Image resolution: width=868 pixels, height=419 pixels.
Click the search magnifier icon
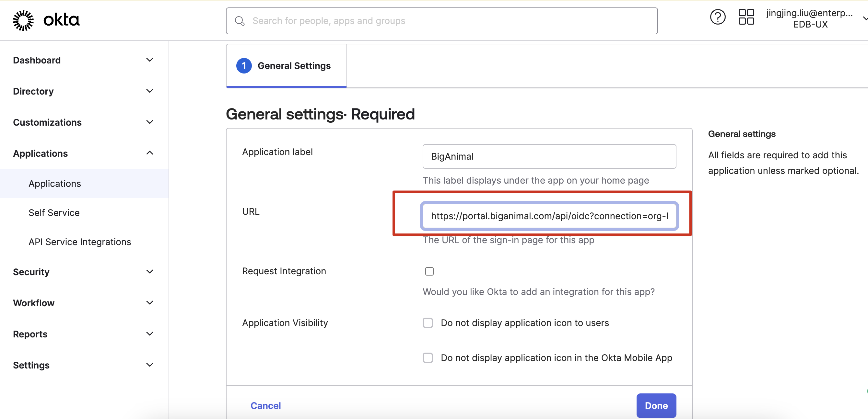point(240,21)
